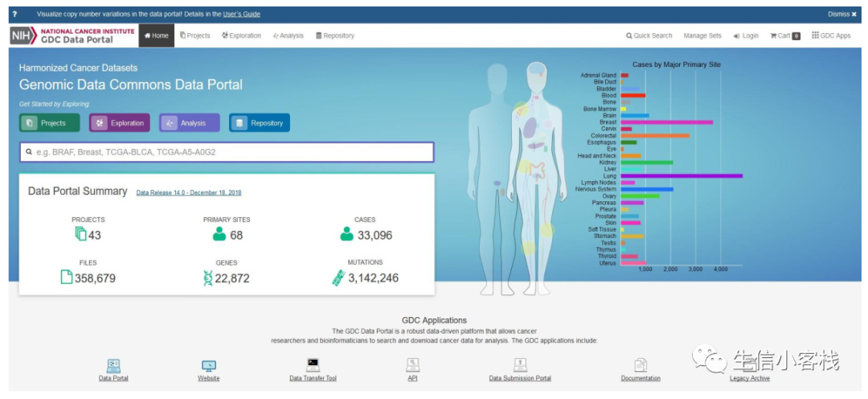Focus the search field with BRAF example
Viewport: 868px width, 399px height.
tap(227, 152)
